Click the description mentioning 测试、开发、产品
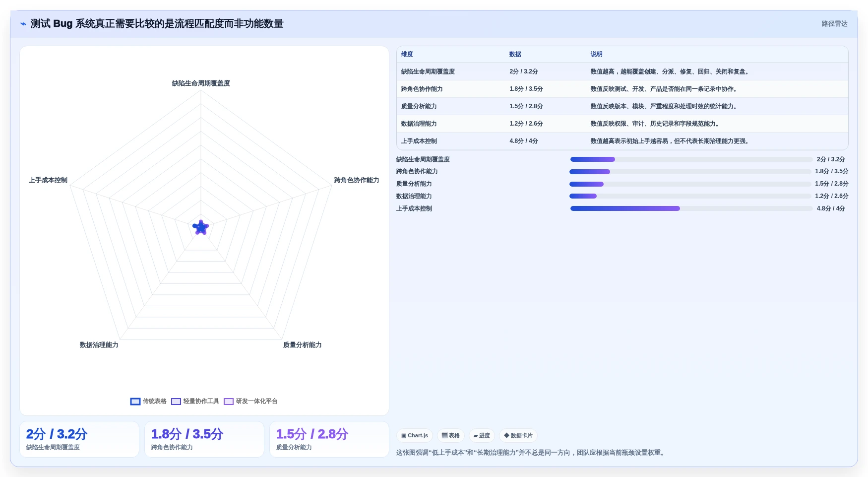Viewport: 868px width, 477px height. point(664,89)
